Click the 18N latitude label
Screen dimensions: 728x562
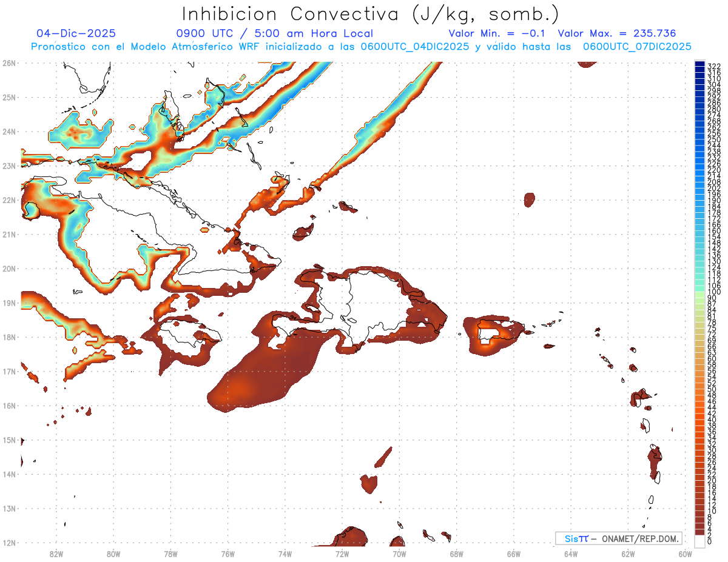(8, 337)
